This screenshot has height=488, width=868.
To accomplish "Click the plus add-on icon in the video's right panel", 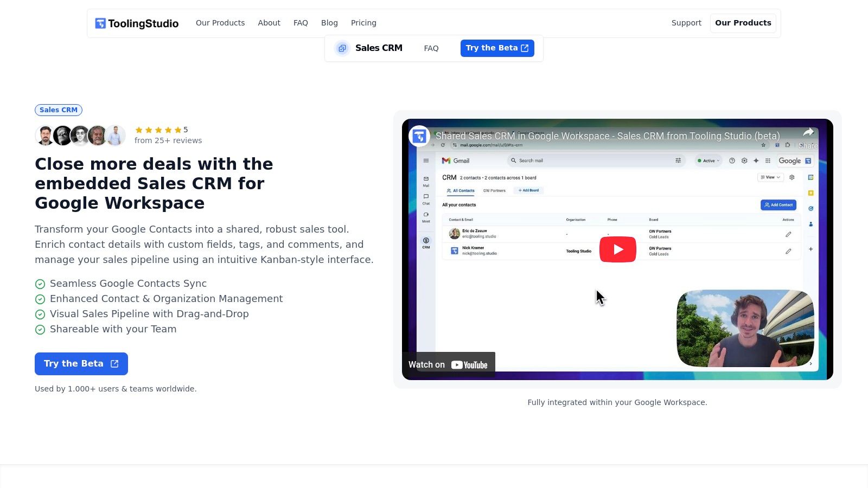I will click(x=810, y=249).
